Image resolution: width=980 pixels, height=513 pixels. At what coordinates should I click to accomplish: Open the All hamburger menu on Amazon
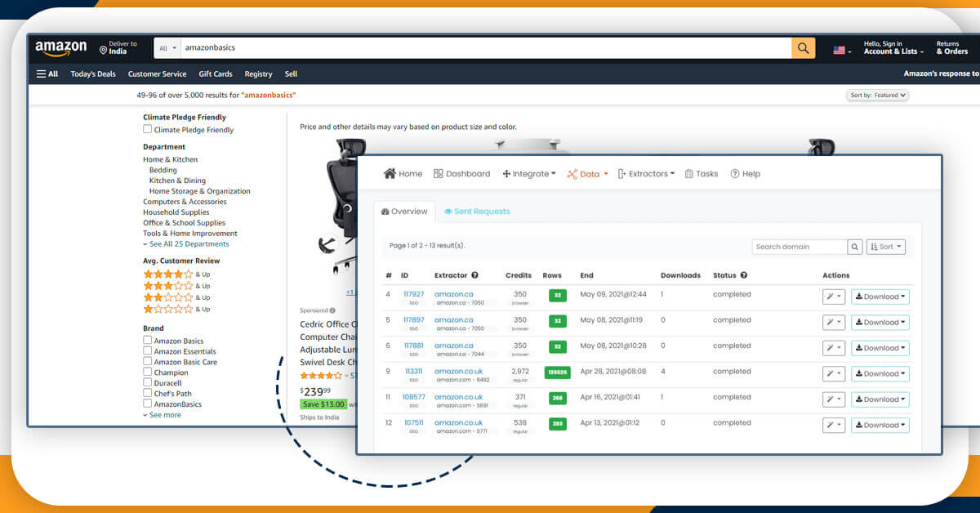pos(47,74)
